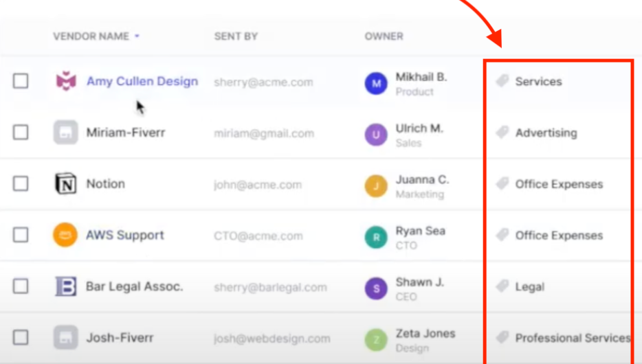Open the AWS Support vendor link
The width and height of the screenshot is (642, 364).
click(125, 236)
